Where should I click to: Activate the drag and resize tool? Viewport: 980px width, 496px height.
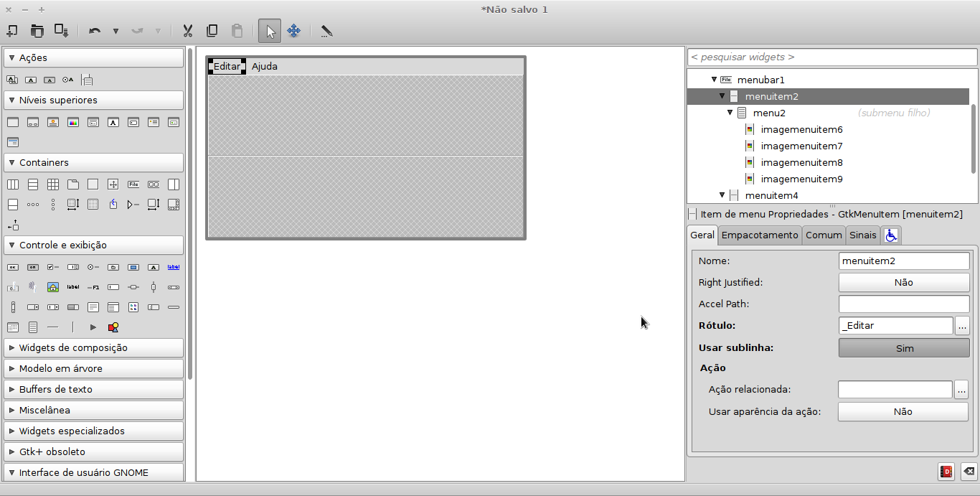[294, 30]
